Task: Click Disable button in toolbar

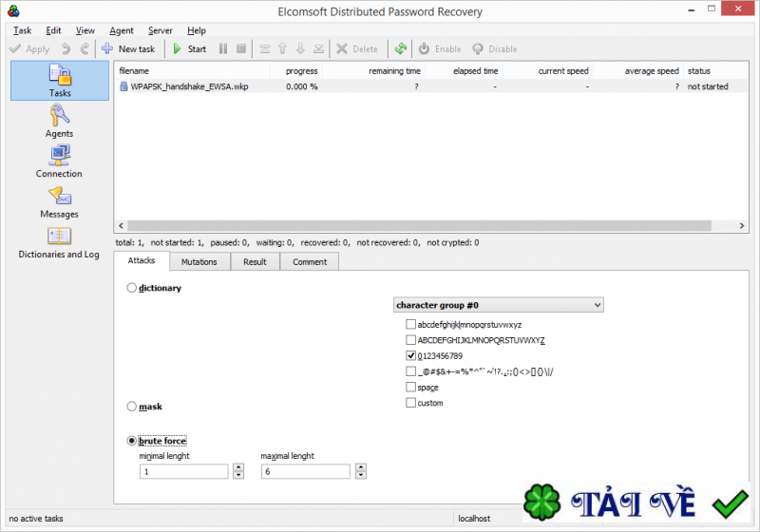Action: 494,49
